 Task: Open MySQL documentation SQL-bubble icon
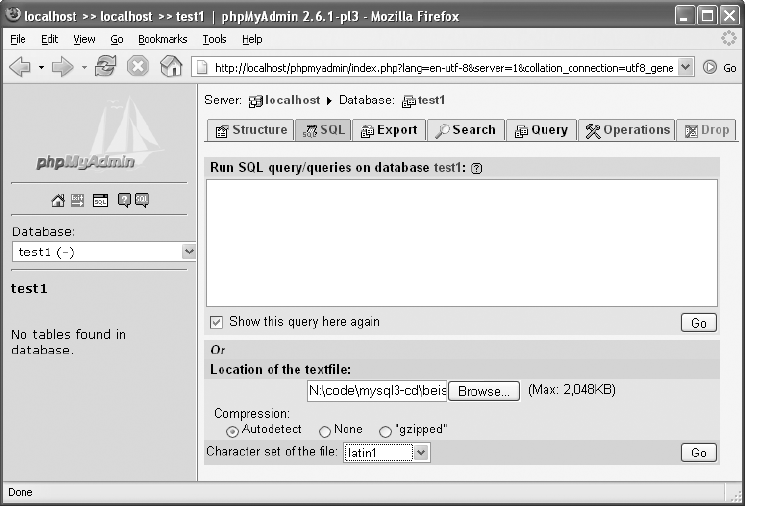142,200
